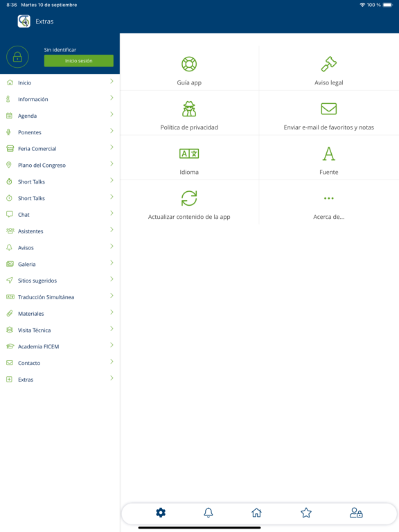Tap the bell icon beside Avisos in sidebar
Screen dimensions: 399x532
(x=9, y=248)
